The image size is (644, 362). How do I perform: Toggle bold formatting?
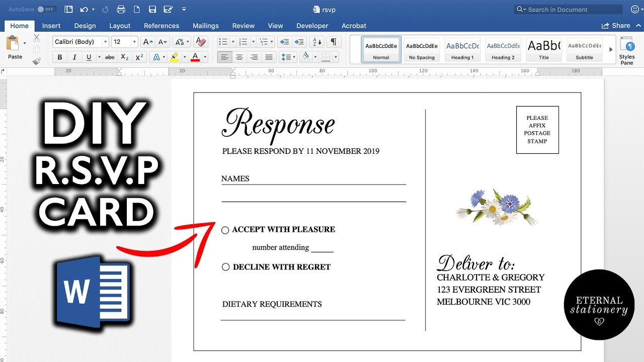coord(60,57)
